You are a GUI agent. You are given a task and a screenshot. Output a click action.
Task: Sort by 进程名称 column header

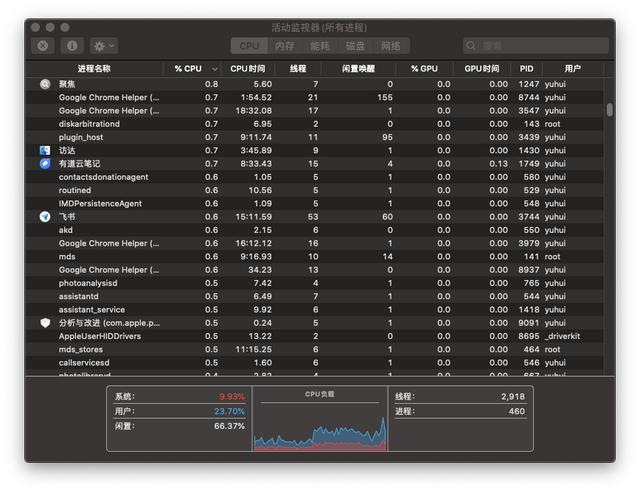pos(95,69)
